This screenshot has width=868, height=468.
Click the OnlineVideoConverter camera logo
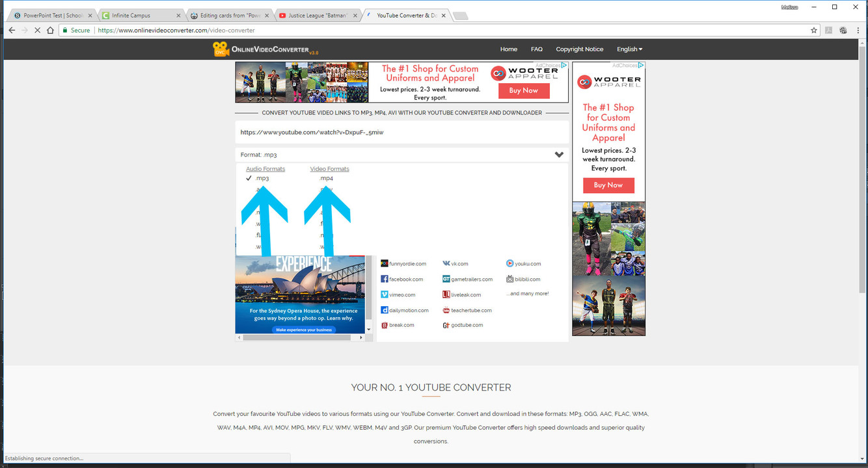[x=221, y=49]
